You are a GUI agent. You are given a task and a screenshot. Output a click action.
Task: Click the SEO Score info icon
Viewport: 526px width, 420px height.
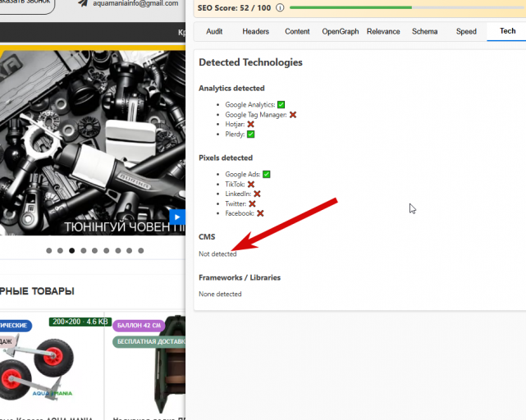click(280, 7)
